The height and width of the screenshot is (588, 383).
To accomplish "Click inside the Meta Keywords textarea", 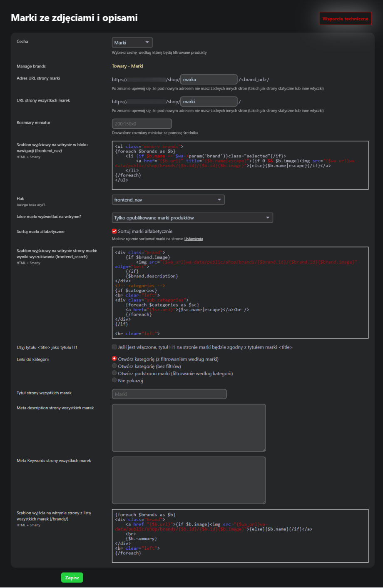I will pos(189,480).
